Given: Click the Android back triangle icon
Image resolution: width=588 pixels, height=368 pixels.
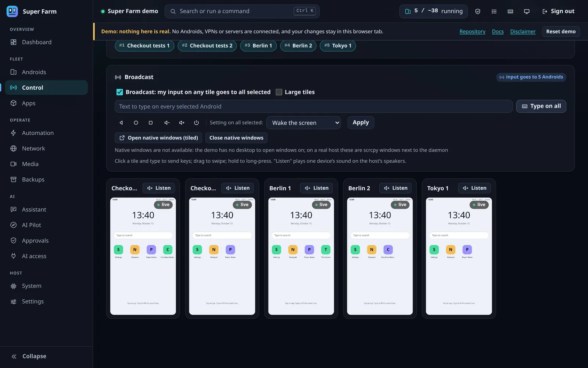Looking at the screenshot, I should (121, 123).
